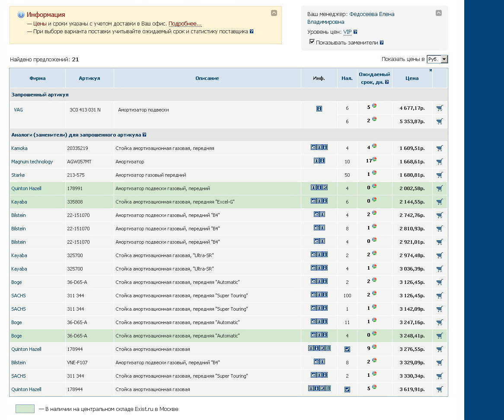Click the VIP price level link

[x=348, y=32]
